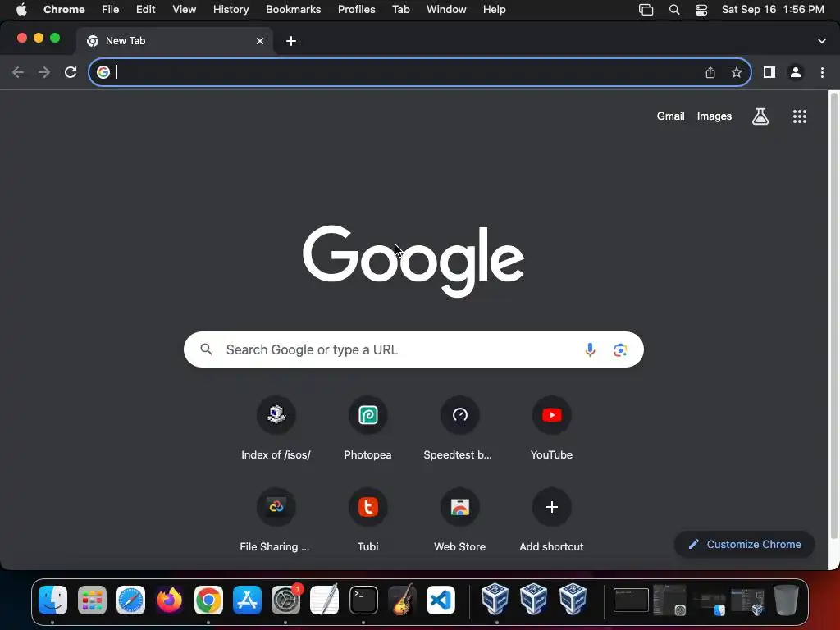Viewport: 840px width, 630px height.
Task: Click Customize Chrome button
Action: (745, 545)
